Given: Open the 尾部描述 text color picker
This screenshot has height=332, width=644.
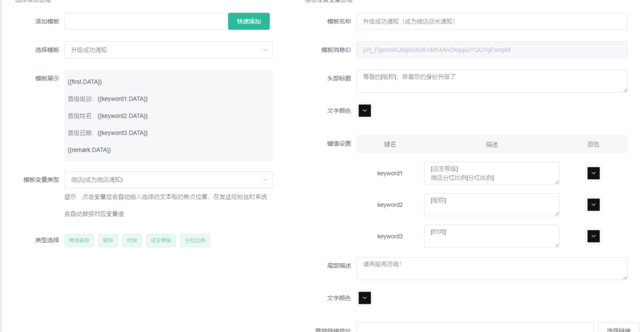Looking at the screenshot, I should point(365,298).
